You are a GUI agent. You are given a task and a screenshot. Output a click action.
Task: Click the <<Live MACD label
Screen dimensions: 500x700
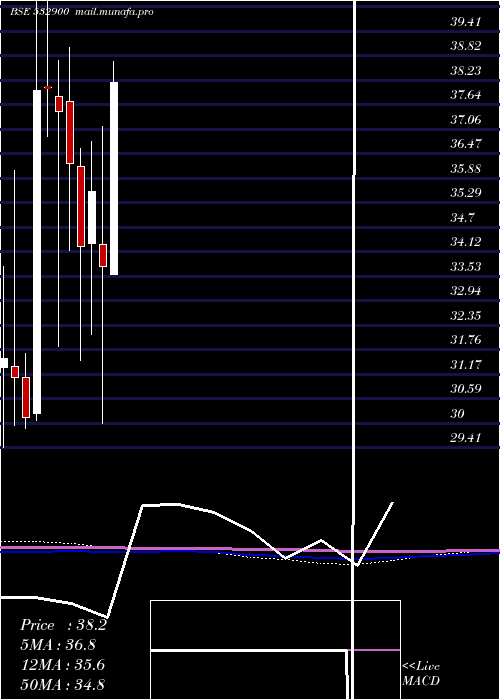[x=421, y=673]
